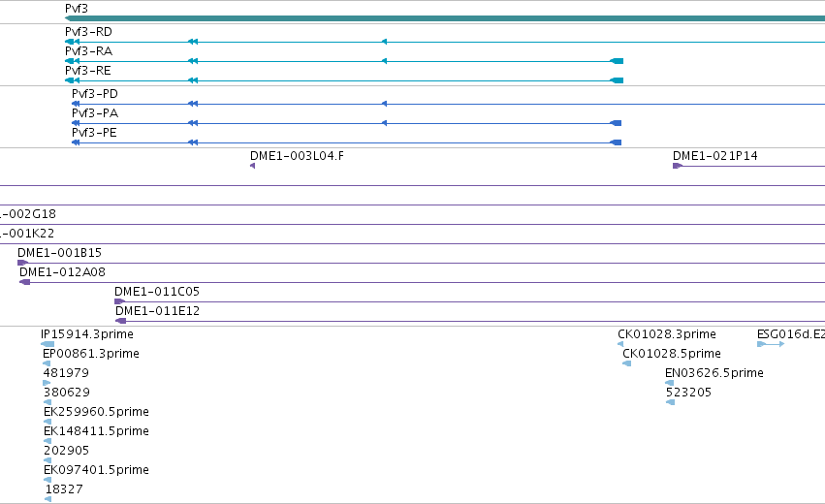Click the 481979 arrow glyph

click(47, 383)
